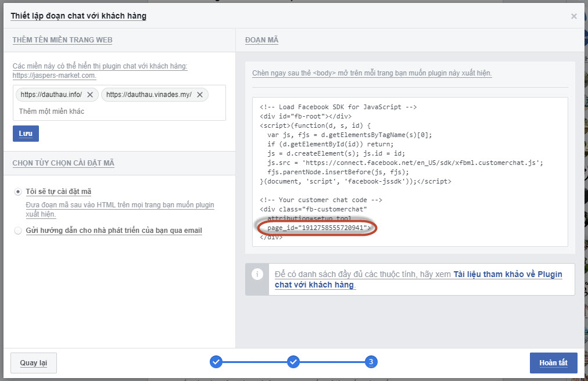
Task: Click the code snippet box
Action: pyautogui.click(x=410, y=172)
